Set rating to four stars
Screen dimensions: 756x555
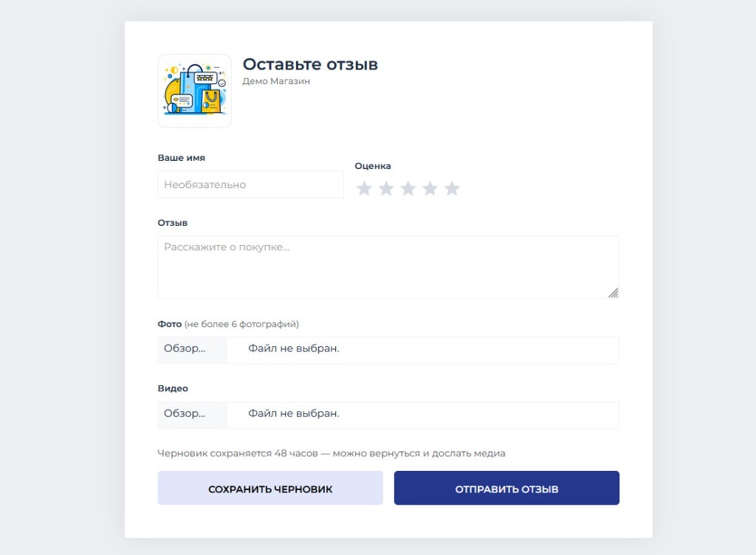tap(430, 188)
